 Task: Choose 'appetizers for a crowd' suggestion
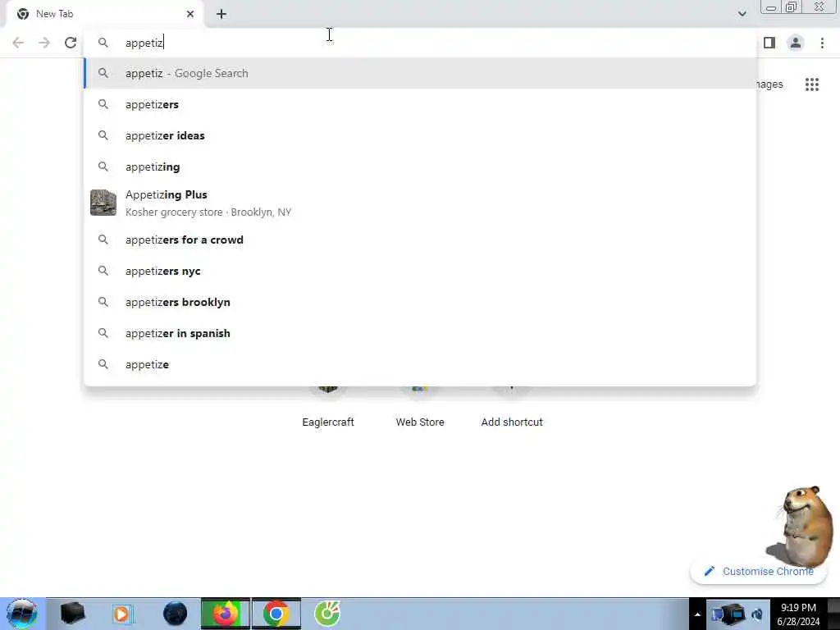click(420, 240)
